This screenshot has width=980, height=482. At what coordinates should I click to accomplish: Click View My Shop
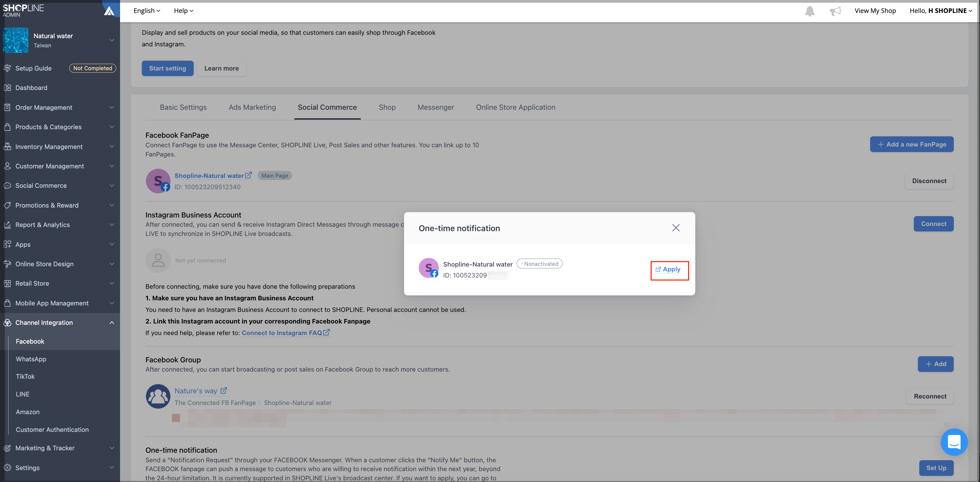pos(875,11)
